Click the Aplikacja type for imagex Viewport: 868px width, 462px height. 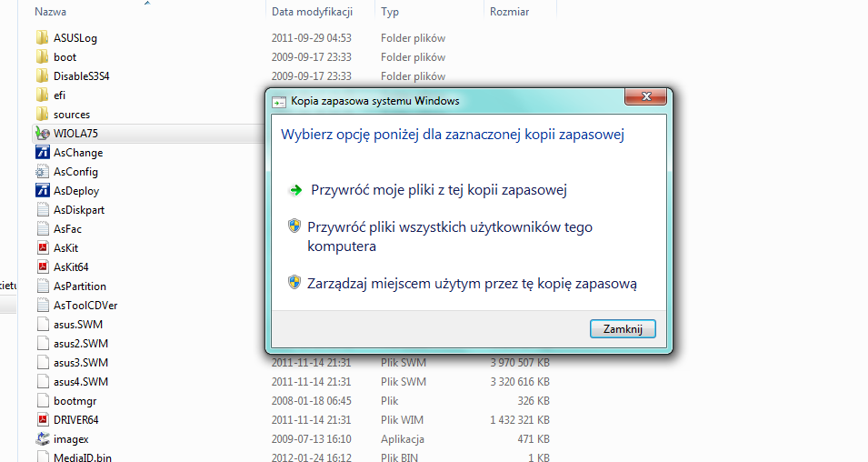pos(403,439)
